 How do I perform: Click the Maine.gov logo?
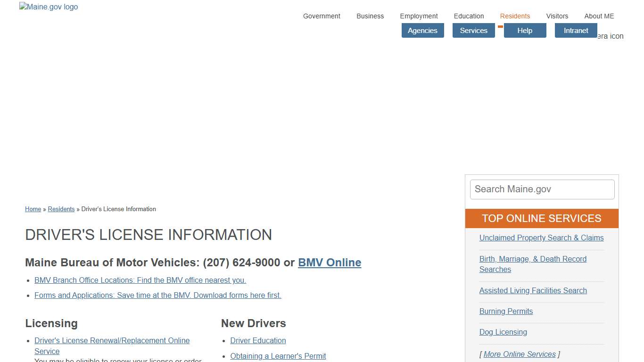pyautogui.click(x=48, y=7)
